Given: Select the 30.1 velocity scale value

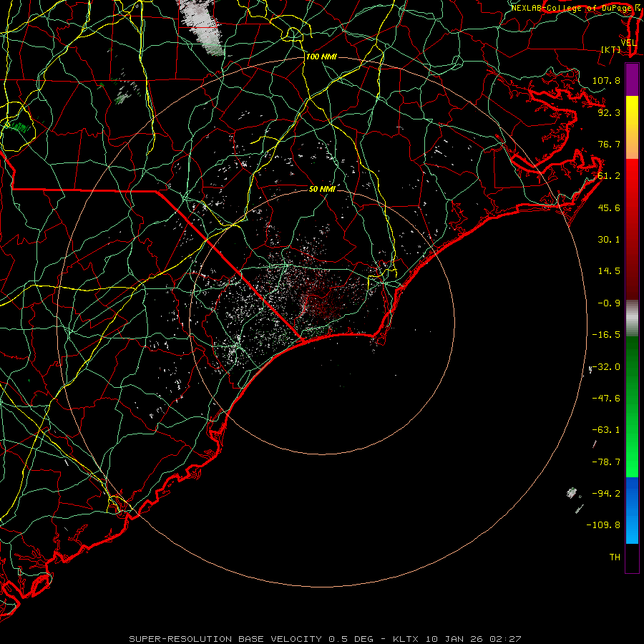Looking at the screenshot, I should pyautogui.click(x=609, y=240).
